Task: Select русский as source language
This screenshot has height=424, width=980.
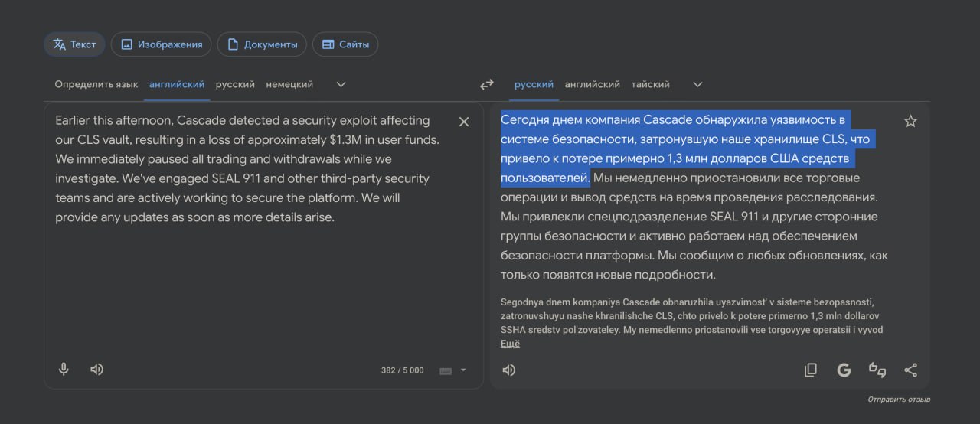Action: point(235,84)
